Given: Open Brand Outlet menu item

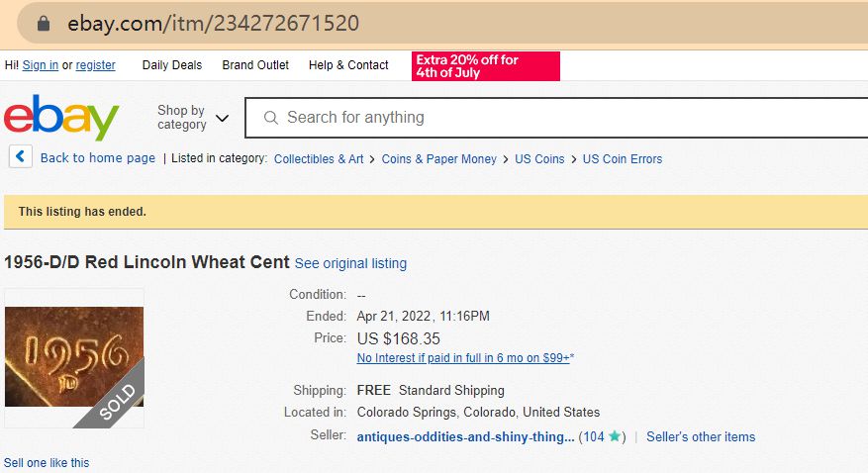Looking at the screenshot, I should pyautogui.click(x=255, y=65).
